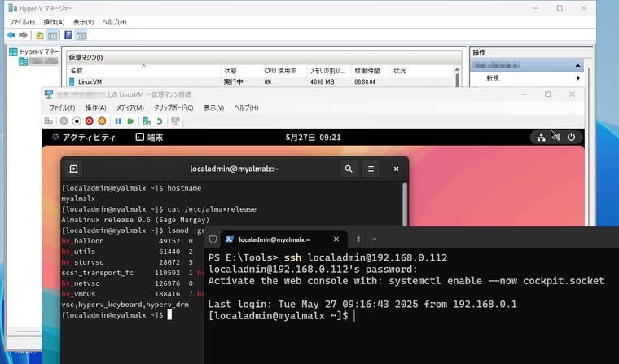
Task: Click the 仮想マシン(I) panel header
Action: [264, 58]
